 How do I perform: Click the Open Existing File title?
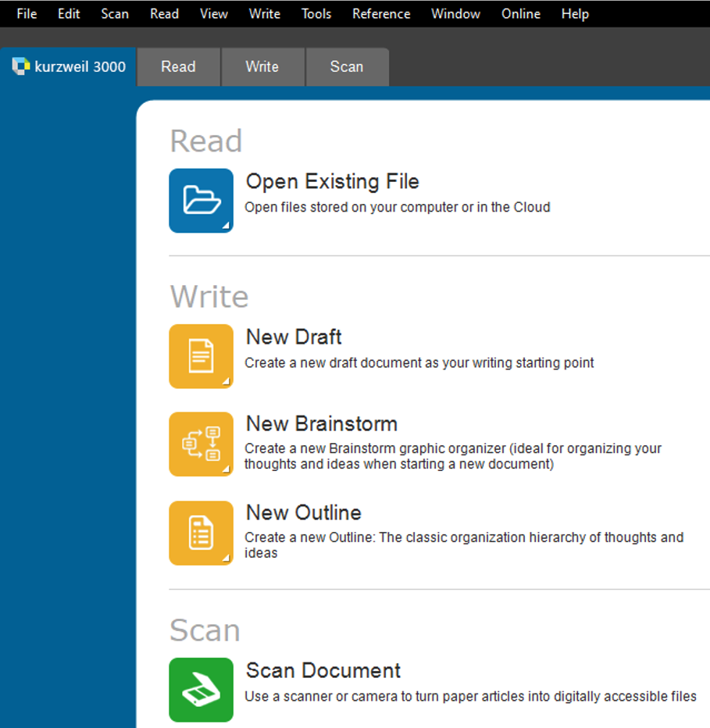(333, 181)
